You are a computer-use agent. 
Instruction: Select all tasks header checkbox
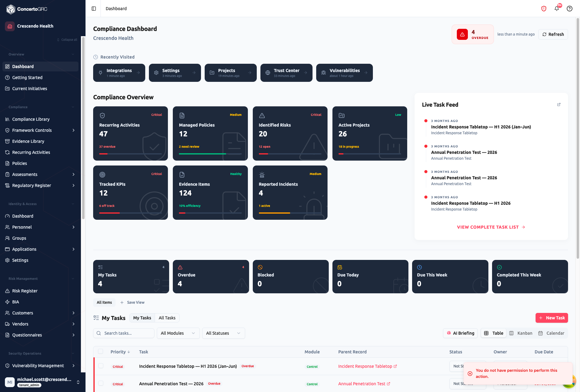click(100, 352)
